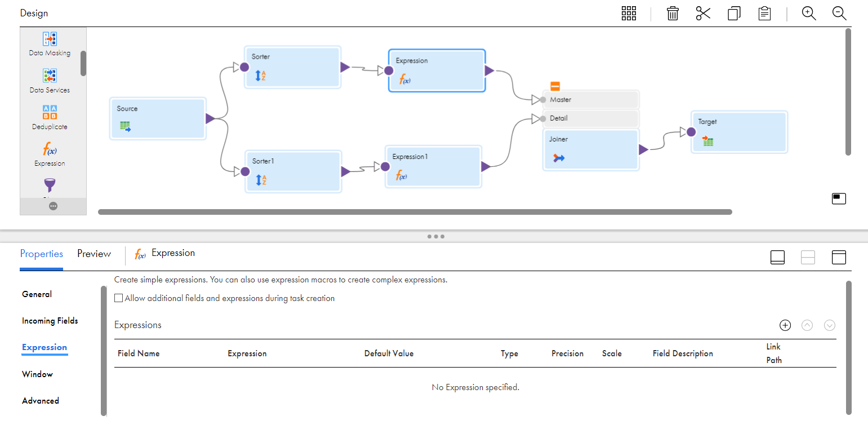Select the Sorter node on canvas
This screenshot has width=868, height=429.
click(292, 67)
